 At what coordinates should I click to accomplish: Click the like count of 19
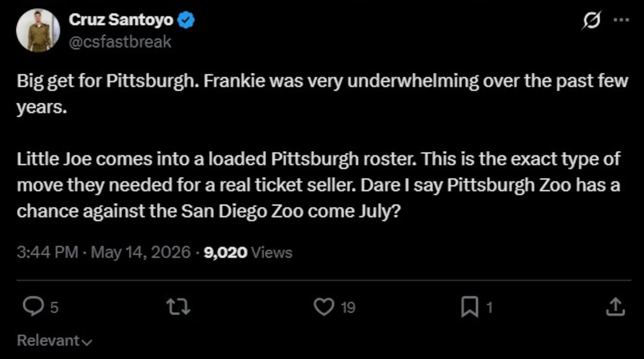[x=348, y=308]
